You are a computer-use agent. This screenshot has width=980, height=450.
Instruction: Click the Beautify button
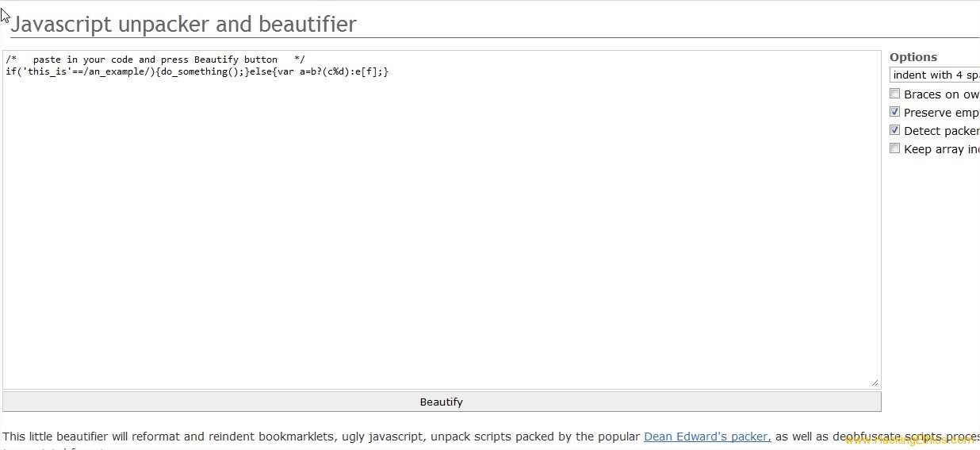(x=442, y=402)
